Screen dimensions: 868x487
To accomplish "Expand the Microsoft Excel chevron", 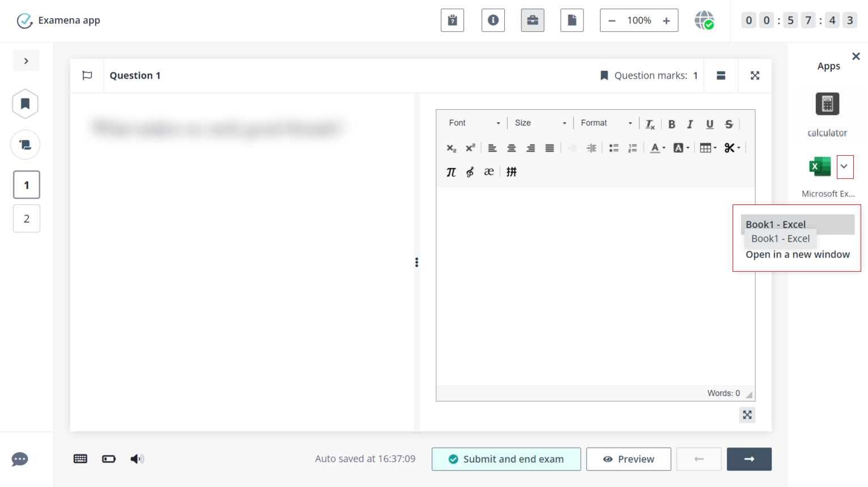I will (845, 166).
